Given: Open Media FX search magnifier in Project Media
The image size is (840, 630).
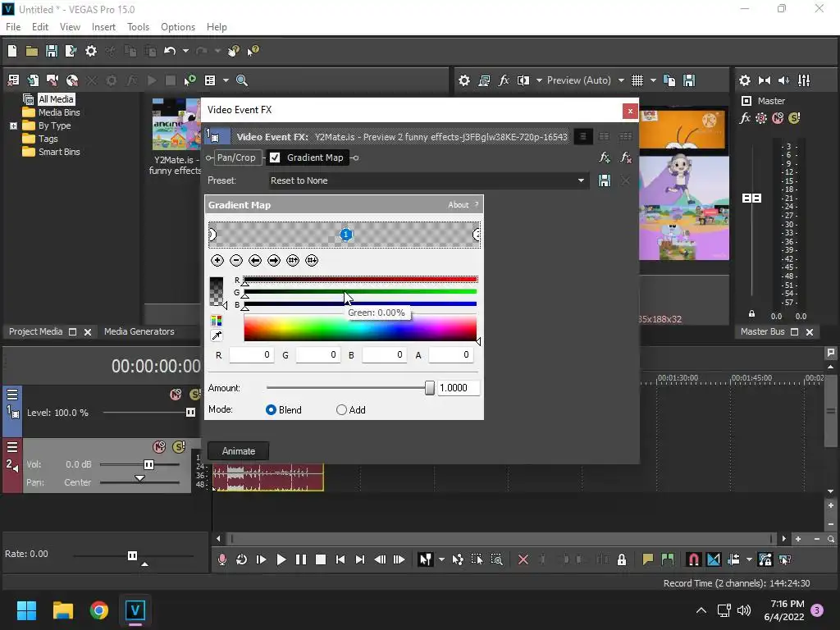Looking at the screenshot, I should (x=242, y=80).
